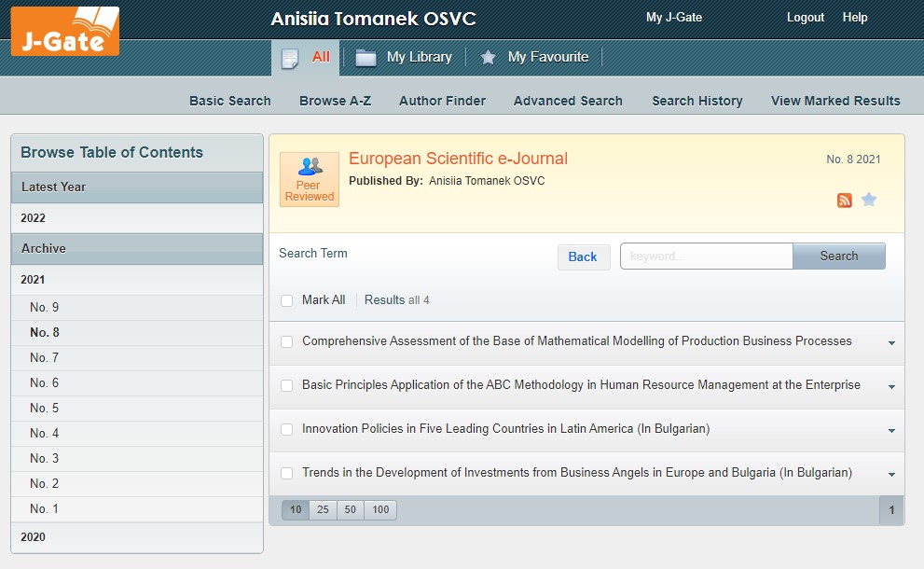Click the Back button
The width and height of the screenshot is (924, 569).
pyautogui.click(x=583, y=257)
